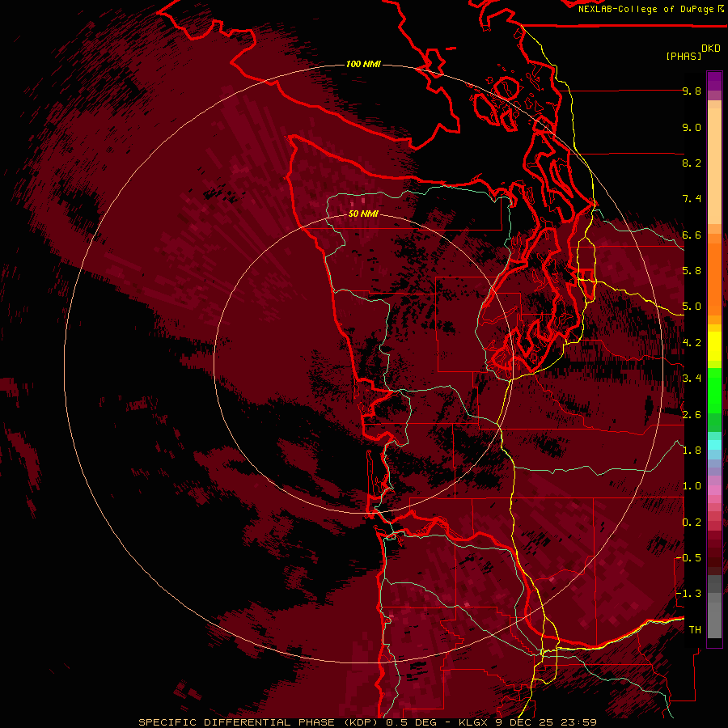Pick the purple top color of the scale
This screenshot has width=728, height=728.
tap(714, 81)
